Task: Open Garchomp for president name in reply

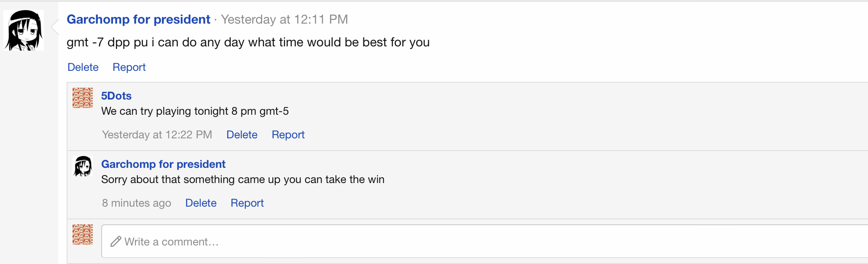Action: point(163,164)
